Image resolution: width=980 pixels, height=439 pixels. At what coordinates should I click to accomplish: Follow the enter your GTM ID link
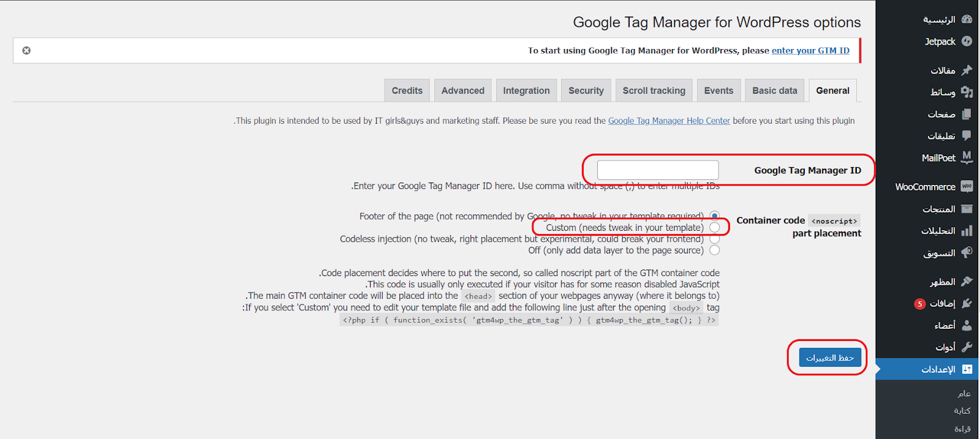point(810,50)
